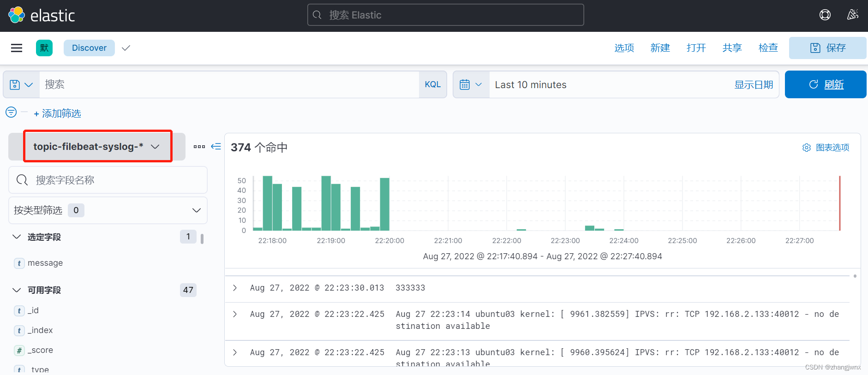Image resolution: width=868 pixels, height=375 pixels.
Task: Select the _id field
Action: coord(33,310)
